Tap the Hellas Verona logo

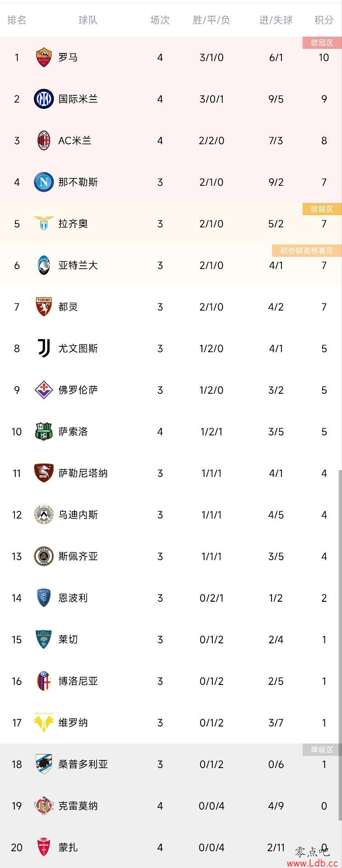44,723
